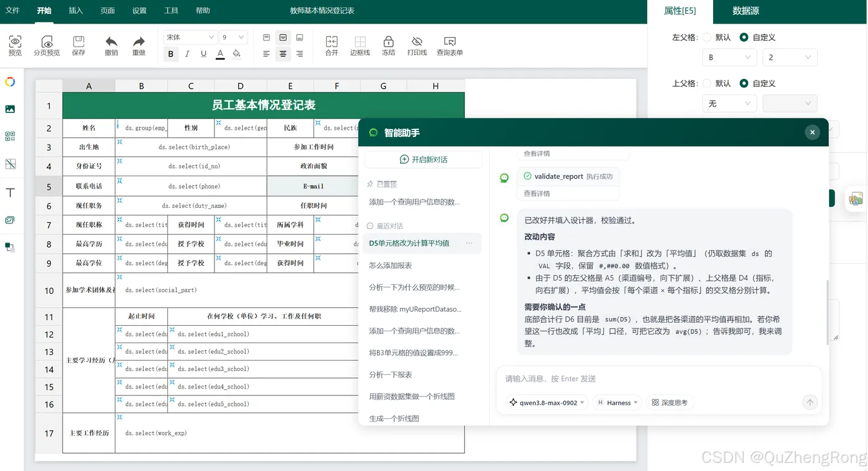Screen dimensions: 868x471
Task: Align text right
Action: pos(299,54)
